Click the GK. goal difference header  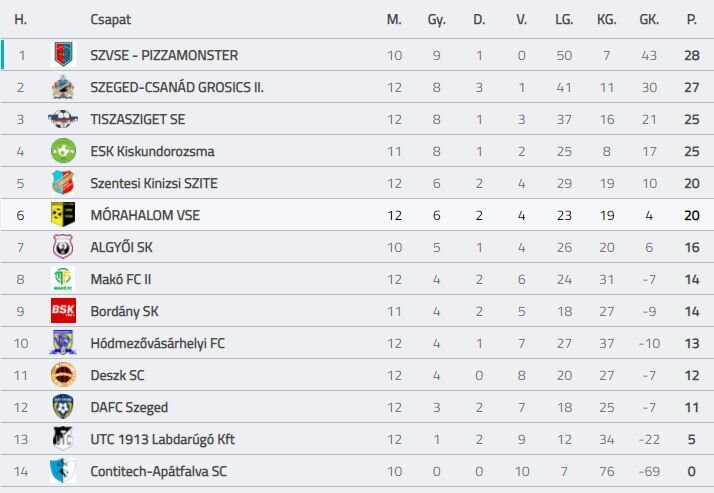649,20
